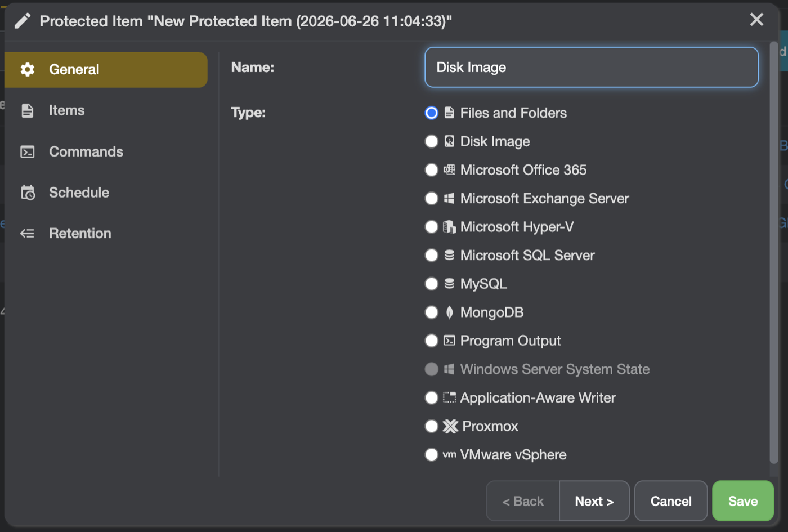Click the Hyper-V server icon
Image resolution: width=788 pixels, height=532 pixels.
click(449, 227)
